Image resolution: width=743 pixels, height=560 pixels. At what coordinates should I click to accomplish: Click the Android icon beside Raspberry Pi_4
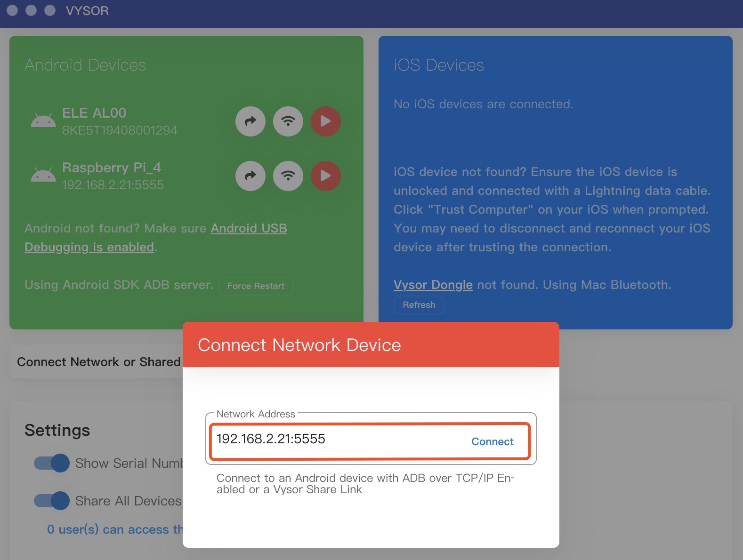click(x=43, y=176)
